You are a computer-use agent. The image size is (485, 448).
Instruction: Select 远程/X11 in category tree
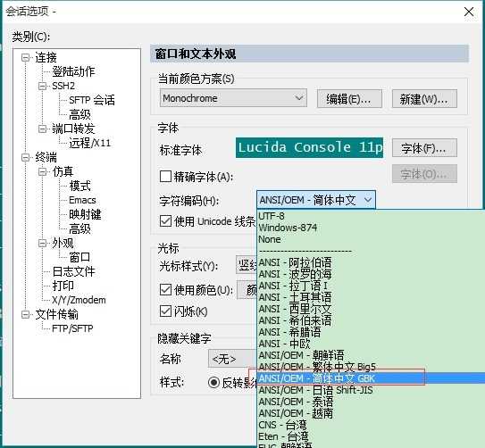pyautogui.click(x=89, y=143)
